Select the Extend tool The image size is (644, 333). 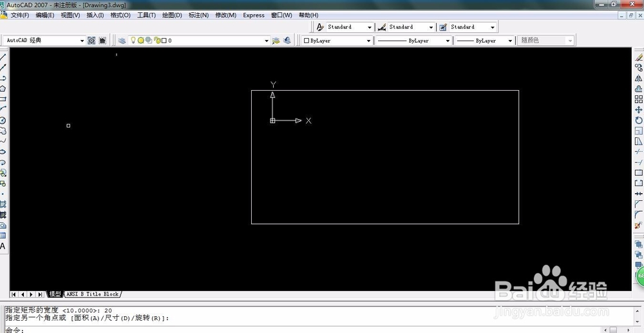coord(639,162)
